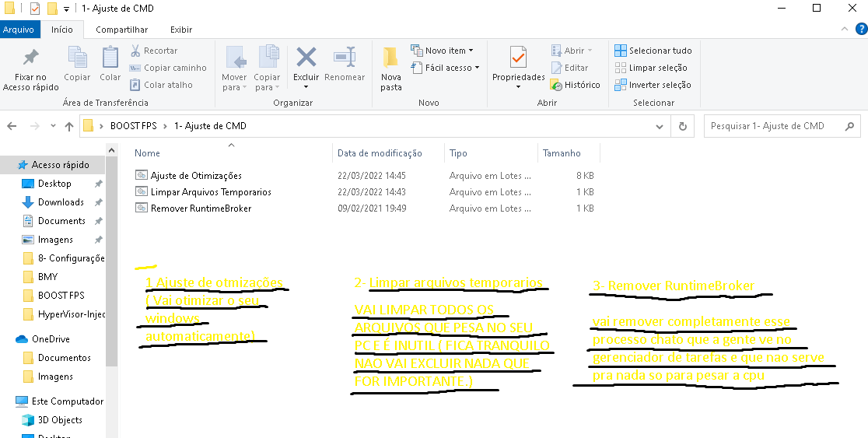The height and width of the screenshot is (438, 868).
Task: Choose Colar atalho command
Action: [x=161, y=85]
